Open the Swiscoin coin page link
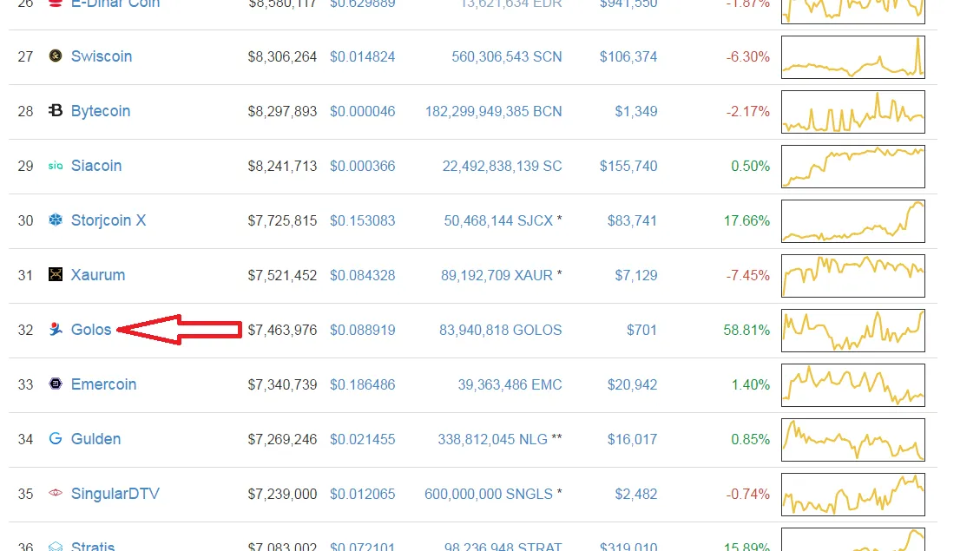Image resolution: width=980 pixels, height=551 pixels. point(102,56)
